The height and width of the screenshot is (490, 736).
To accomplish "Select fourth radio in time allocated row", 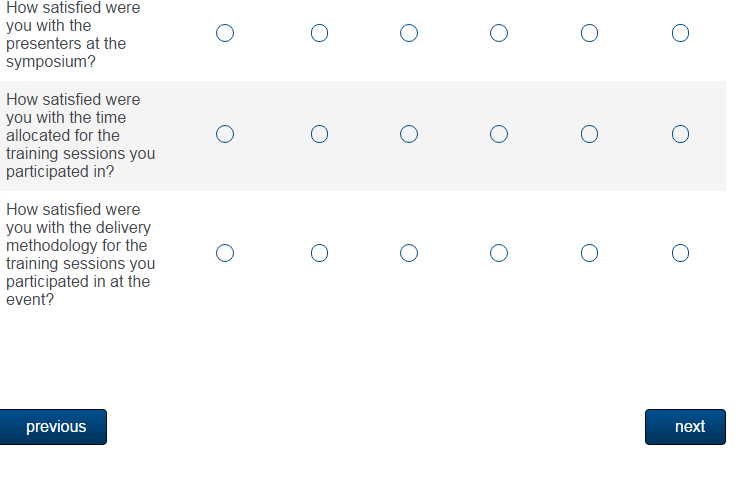I will pos(499,134).
